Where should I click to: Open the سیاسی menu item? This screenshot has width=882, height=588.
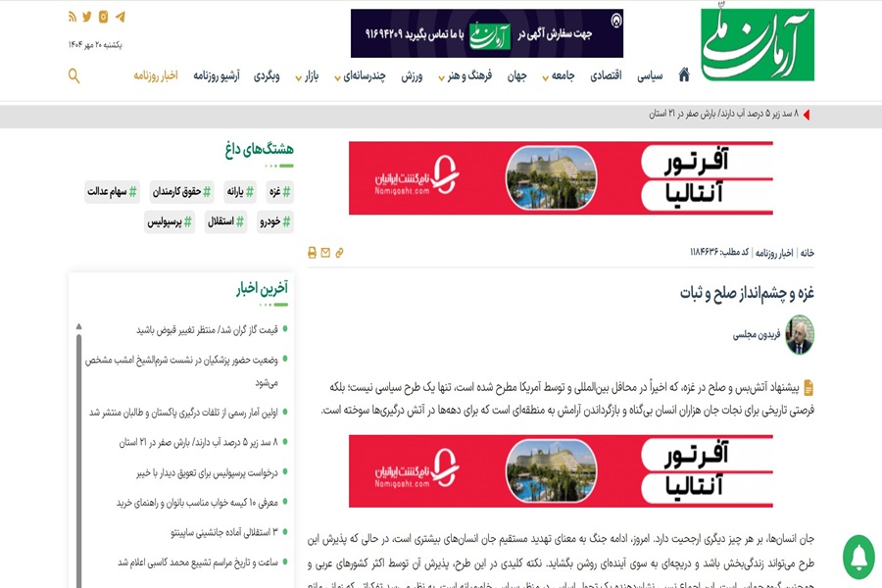pyautogui.click(x=650, y=75)
